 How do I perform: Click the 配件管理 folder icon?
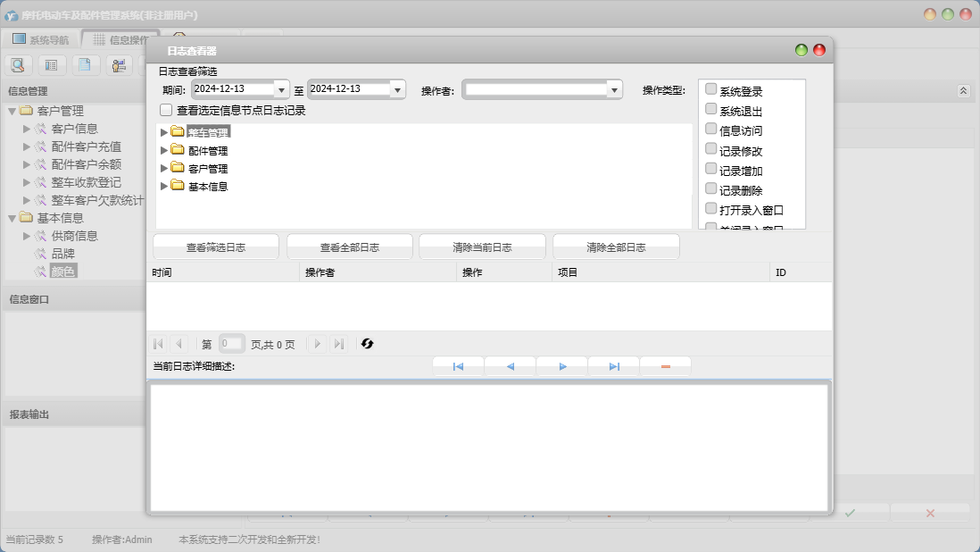coord(178,149)
